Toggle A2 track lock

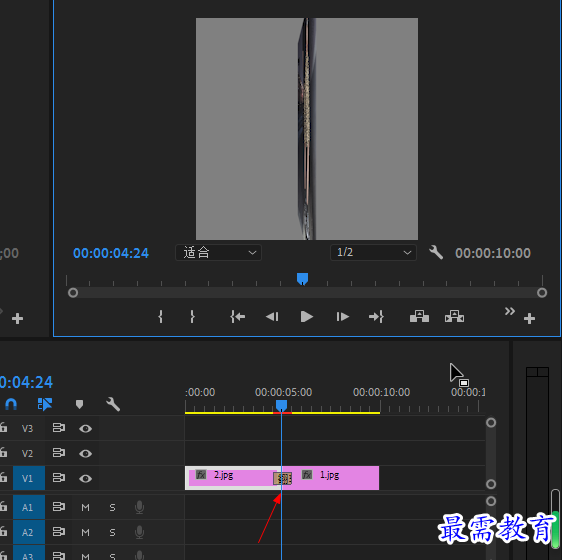[4, 532]
